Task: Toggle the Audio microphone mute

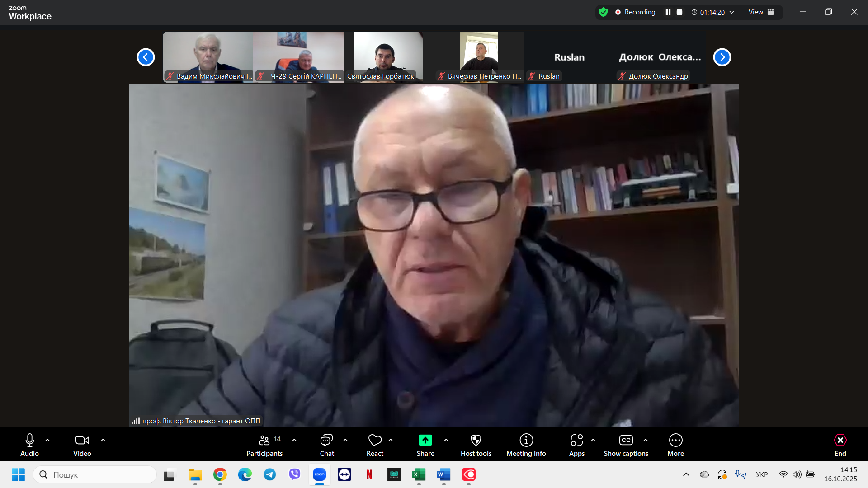Action: 30,445
